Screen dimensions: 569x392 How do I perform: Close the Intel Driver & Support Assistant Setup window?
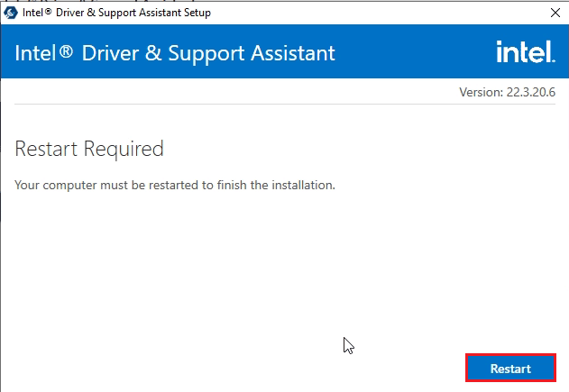click(555, 13)
